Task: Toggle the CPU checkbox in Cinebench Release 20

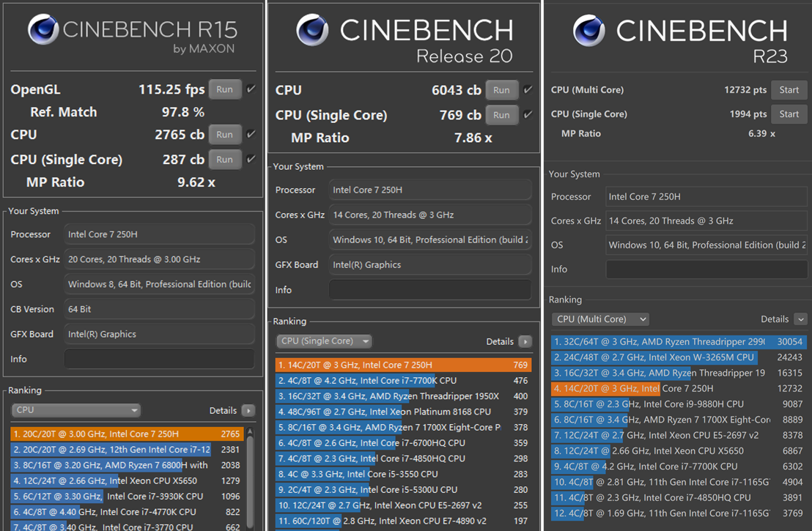Action: pos(528,89)
